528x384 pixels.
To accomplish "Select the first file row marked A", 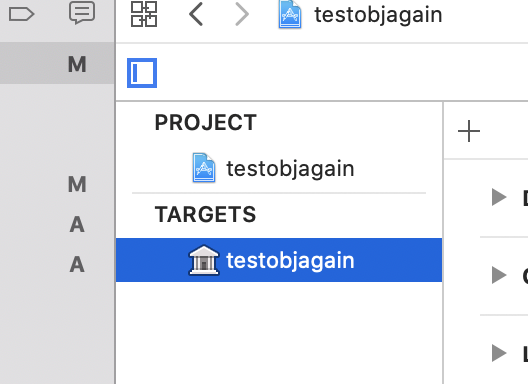I will coord(57,224).
